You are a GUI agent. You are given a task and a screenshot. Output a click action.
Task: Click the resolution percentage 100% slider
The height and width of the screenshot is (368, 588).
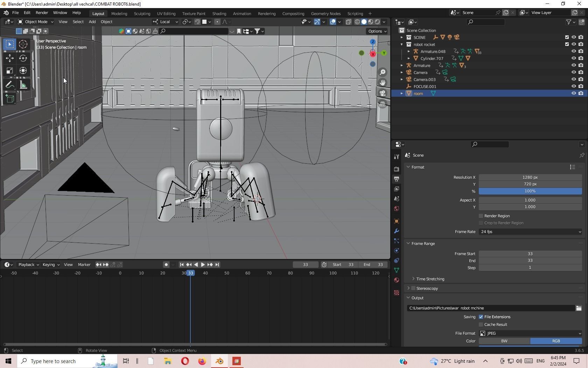530,191
